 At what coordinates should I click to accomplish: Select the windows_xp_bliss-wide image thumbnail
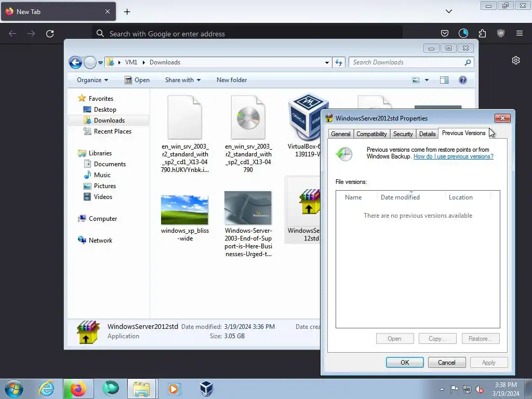pos(184,210)
